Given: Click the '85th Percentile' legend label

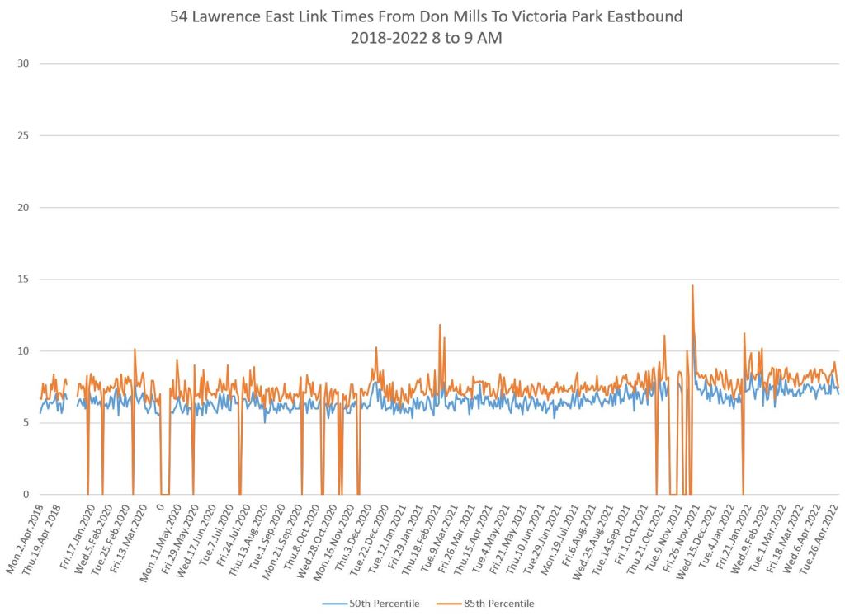Looking at the screenshot, I should pyautogui.click(x=501, y=604).
